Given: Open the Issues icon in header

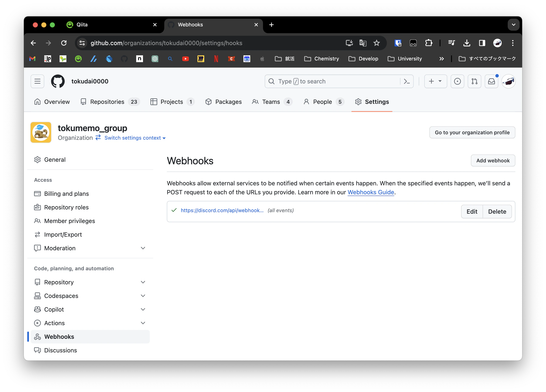Looking at the screenshot, I should [x=457, y=81].
